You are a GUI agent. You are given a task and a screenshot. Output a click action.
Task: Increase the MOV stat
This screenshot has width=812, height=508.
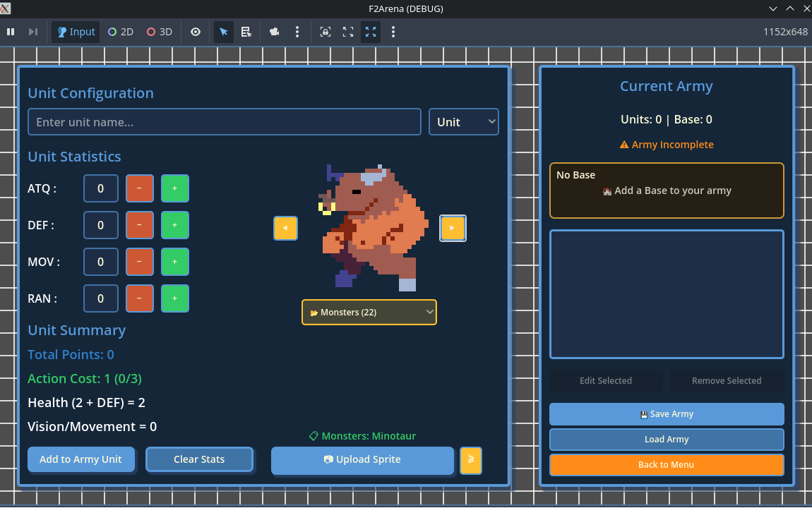[x=175, y=262]
